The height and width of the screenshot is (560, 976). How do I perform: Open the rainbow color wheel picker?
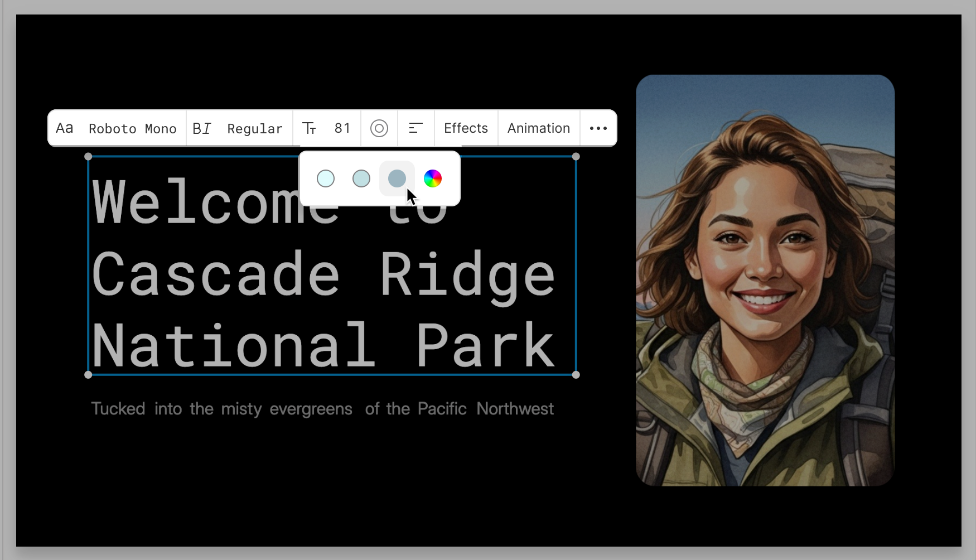tap(433, 178)
